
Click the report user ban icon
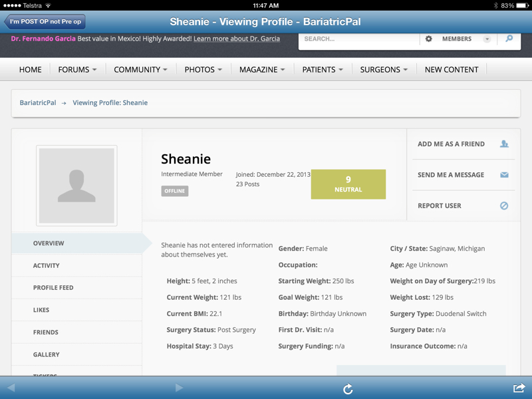504,205
